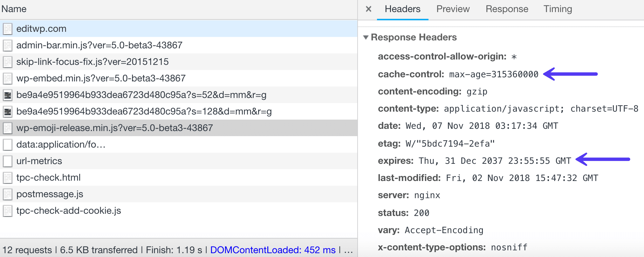Collapse the Response Headers section
Screen dimensions: 644x257
tap(366, 38)
